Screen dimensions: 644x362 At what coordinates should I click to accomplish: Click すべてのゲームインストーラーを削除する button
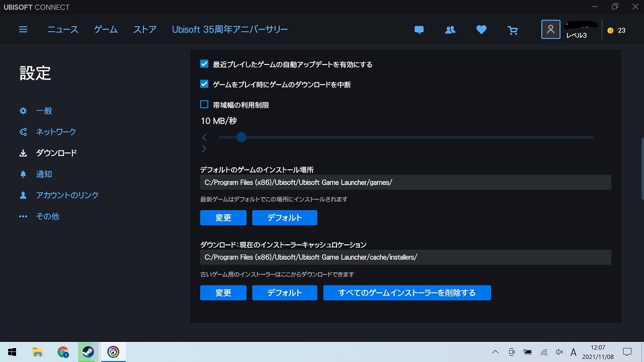407,293
